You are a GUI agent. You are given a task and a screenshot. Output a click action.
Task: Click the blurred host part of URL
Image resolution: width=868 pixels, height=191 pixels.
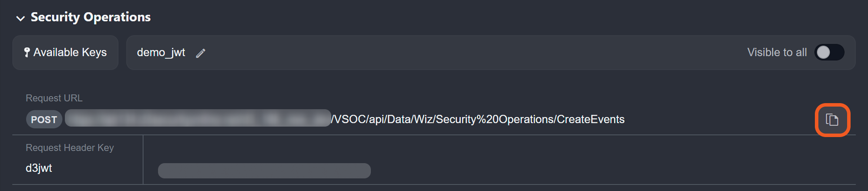click(198, 118)
